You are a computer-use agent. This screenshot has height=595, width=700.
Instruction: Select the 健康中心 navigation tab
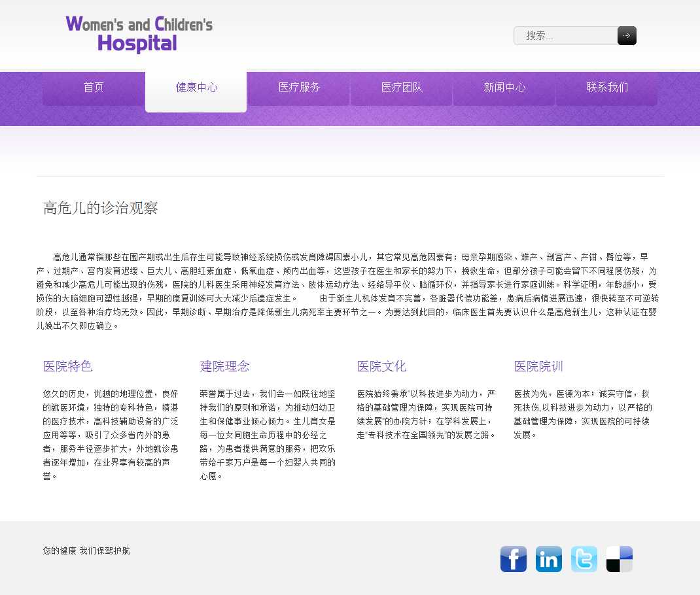196,88
